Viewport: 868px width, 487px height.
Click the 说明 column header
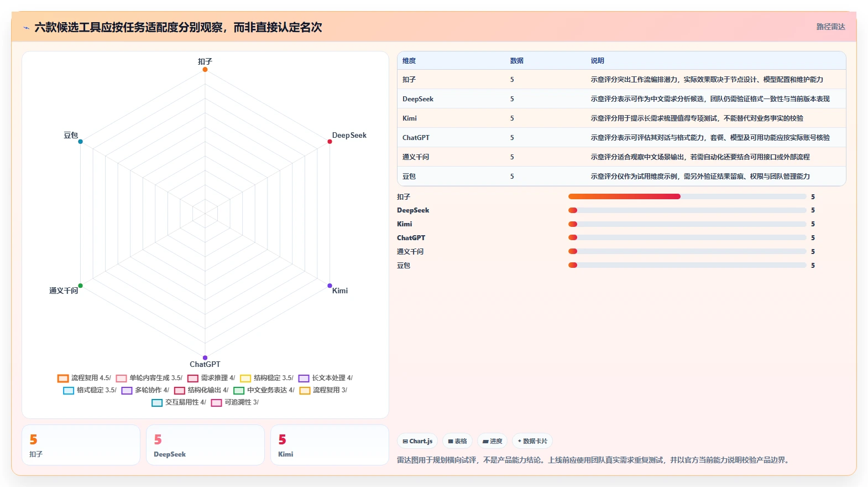click(x=597, y=61)
